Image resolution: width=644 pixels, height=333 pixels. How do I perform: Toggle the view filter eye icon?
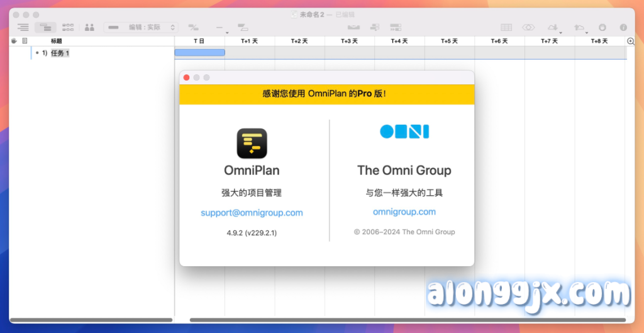[x=528, y=27]
